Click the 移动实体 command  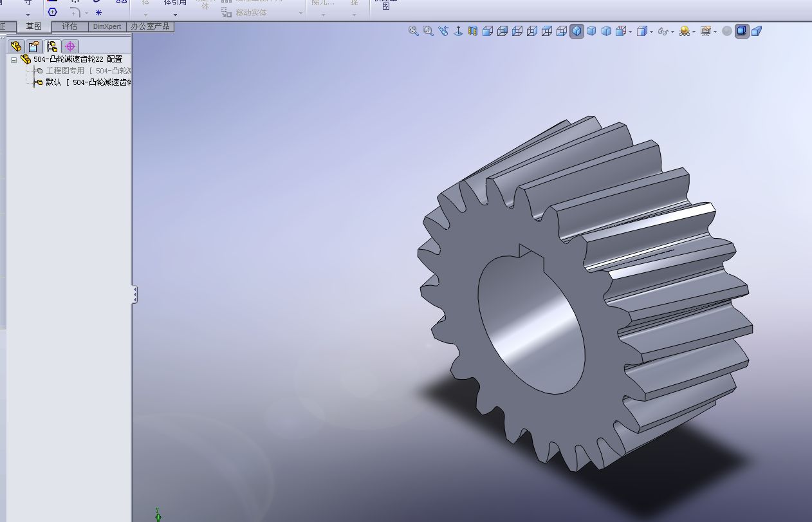click(244, 12)
